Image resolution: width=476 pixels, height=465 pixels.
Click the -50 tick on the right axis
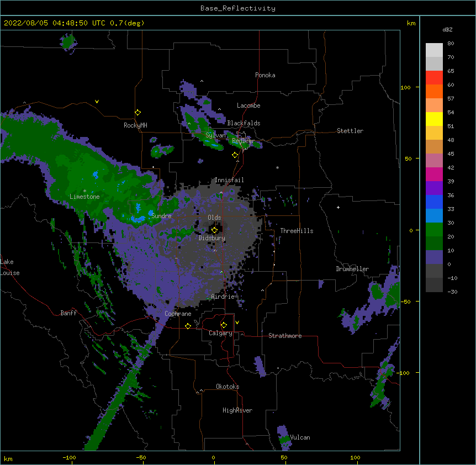pyautogui.click(x=405, y=302)
